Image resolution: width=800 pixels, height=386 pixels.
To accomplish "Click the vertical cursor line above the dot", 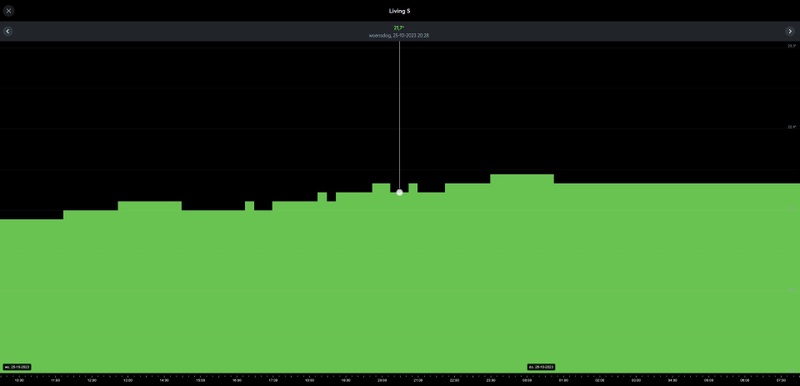I will (x=399, y=115).
